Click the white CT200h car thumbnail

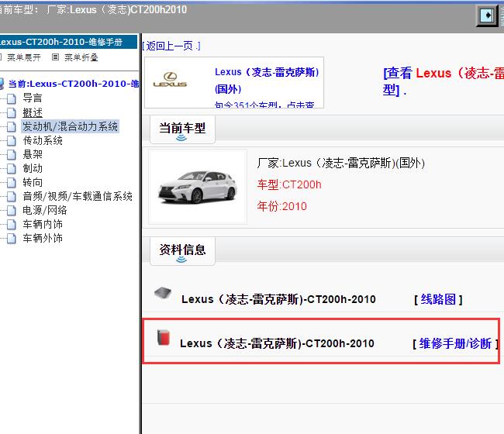tap(198, 187)
